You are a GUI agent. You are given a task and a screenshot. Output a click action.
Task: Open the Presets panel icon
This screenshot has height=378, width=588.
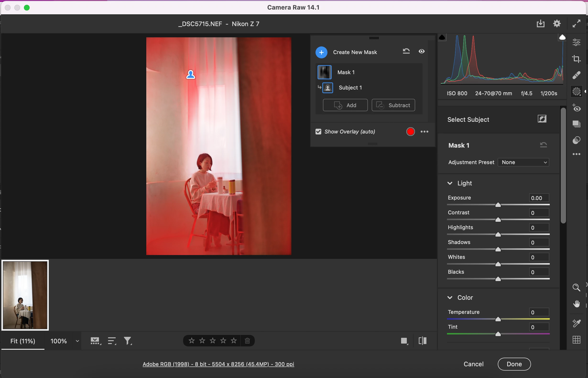577,140
